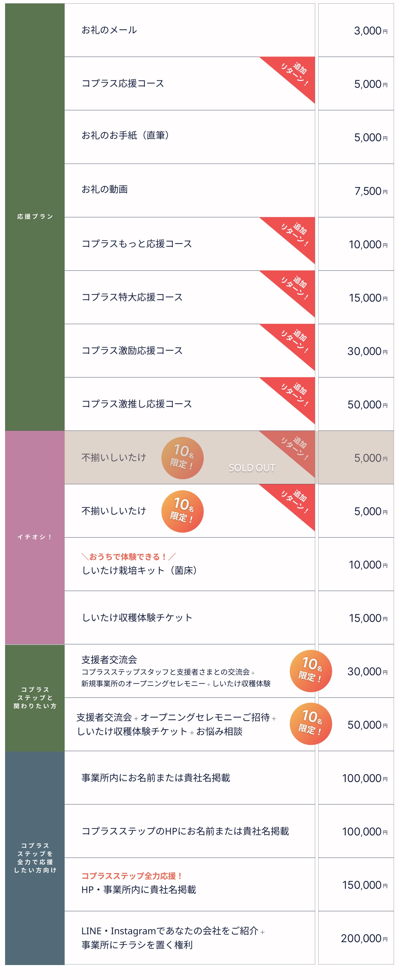Select 事業所内にお名前または貴社名掲載 plan
Image resolution: width=399 pixels, height=980 pixels.
tap(156, 778)
